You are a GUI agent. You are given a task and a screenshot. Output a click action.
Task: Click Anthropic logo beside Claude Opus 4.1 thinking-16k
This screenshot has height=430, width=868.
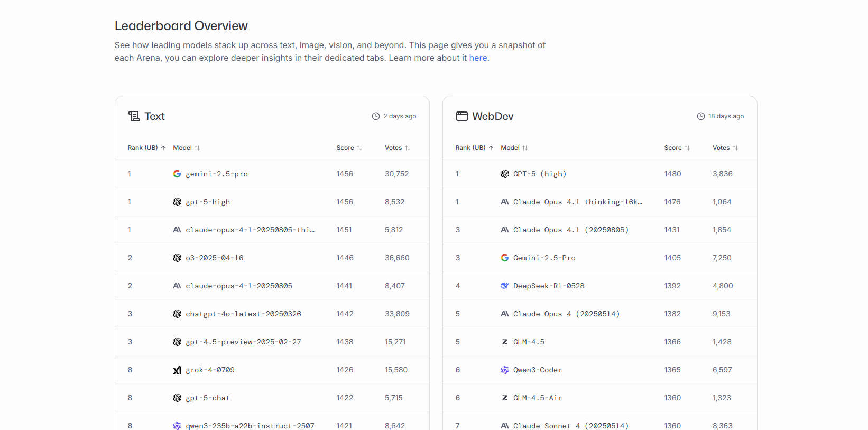(x=505, y=202)
